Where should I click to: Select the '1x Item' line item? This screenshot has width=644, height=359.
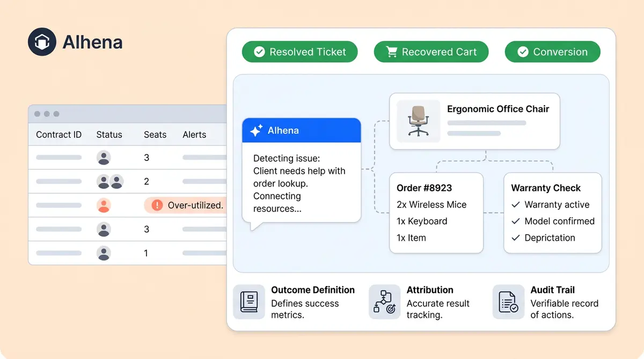coord(411,238)
